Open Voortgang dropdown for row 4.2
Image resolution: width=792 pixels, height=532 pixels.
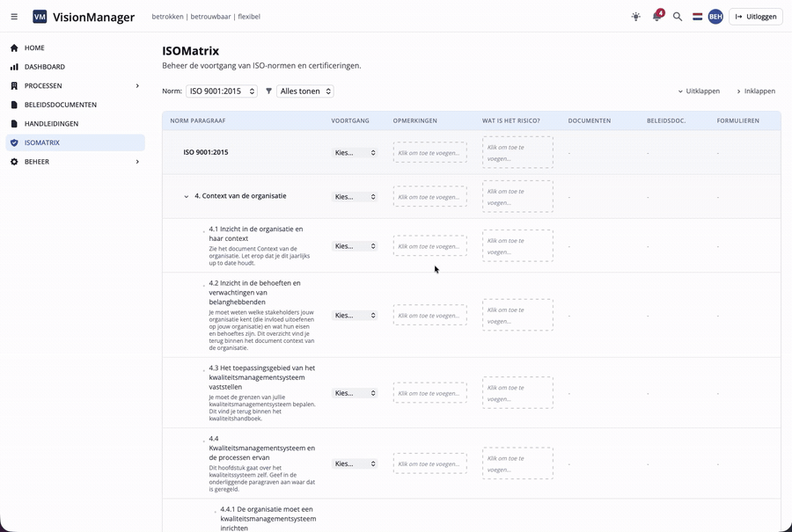coord(355,315)
